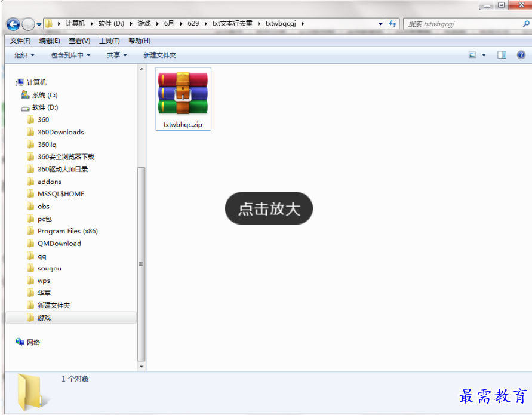The height and width of the screenshot is (415, 532).
Task: Open the 系统 (C:) drive
Action: (44, 95)
